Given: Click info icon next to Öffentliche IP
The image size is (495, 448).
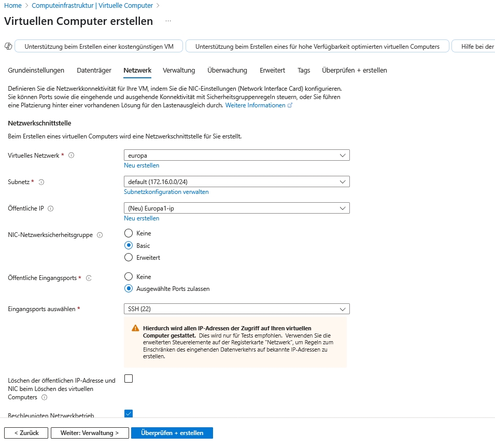Looking at the screenshot, I should pos(51,208).
